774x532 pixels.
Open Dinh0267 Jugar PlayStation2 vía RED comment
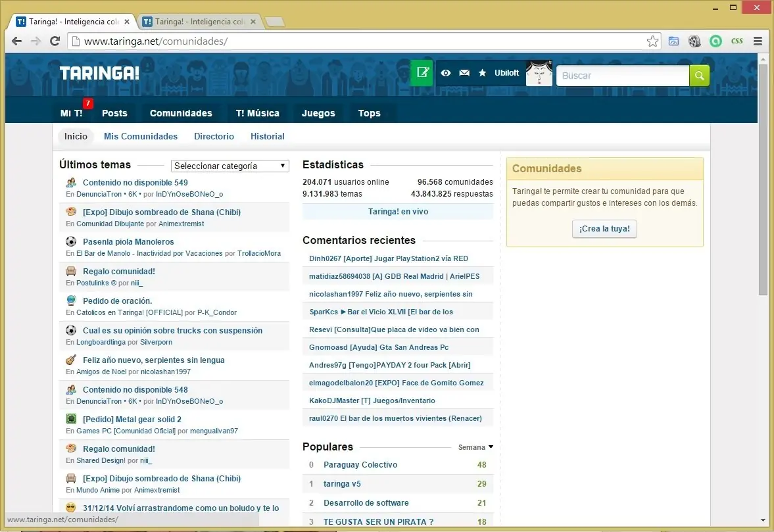point(389,258)
